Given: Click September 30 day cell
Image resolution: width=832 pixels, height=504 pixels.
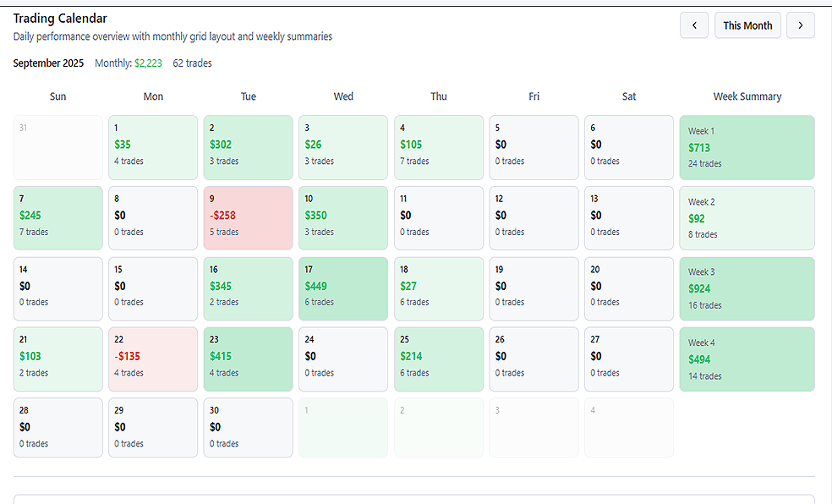Looking at the screenshot, I should click(x=248, y=428).
